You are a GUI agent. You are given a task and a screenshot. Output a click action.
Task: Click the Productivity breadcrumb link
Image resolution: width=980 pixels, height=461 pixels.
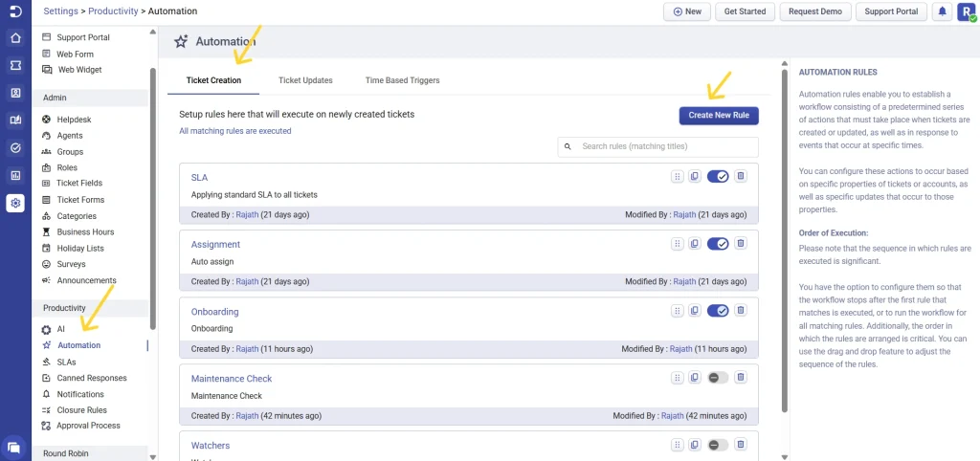113,11
